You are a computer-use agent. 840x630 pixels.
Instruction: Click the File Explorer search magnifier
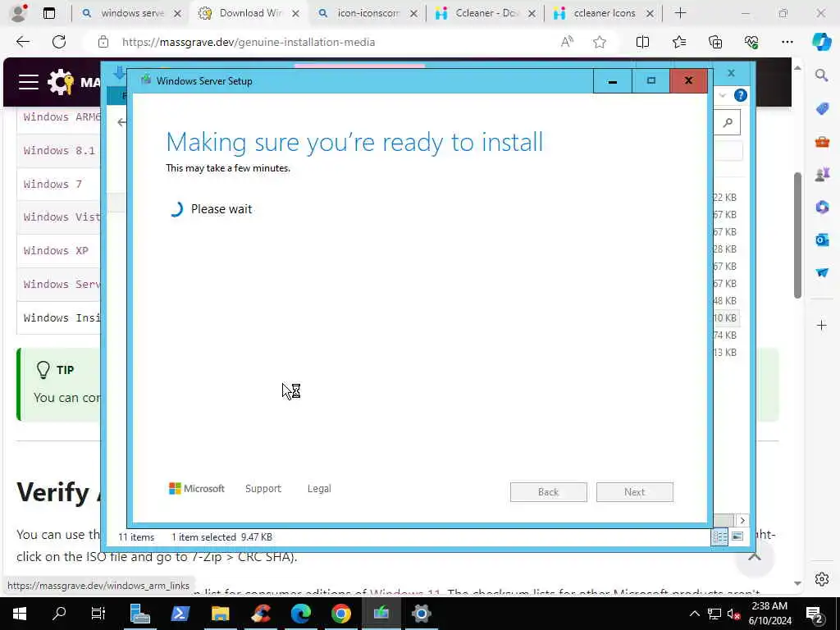pos(728,123)
